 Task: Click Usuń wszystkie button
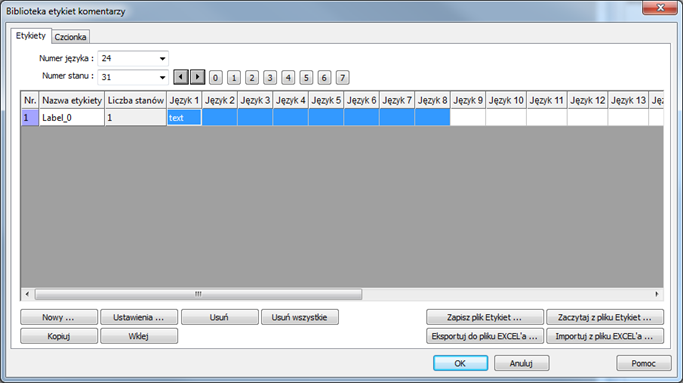click(x=300, y=317)
